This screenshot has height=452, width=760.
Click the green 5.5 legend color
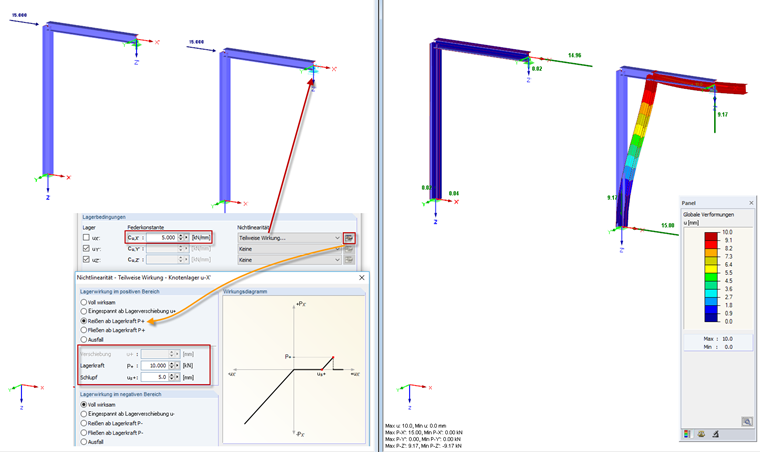(711, 277)
